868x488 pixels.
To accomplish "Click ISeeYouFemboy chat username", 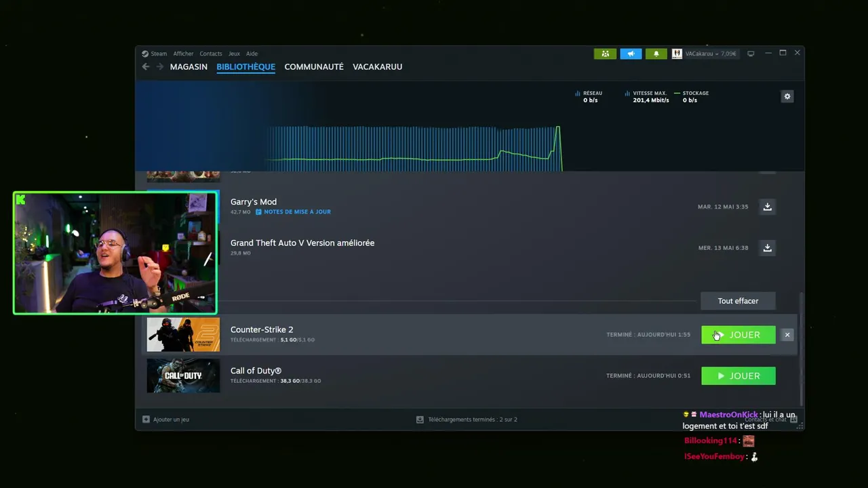I will [714, 457].
